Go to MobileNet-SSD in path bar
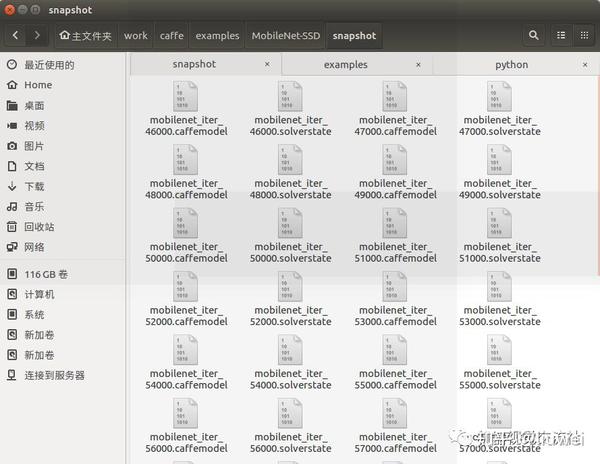The width and height of the screenshot is (600, 464). 286,36
